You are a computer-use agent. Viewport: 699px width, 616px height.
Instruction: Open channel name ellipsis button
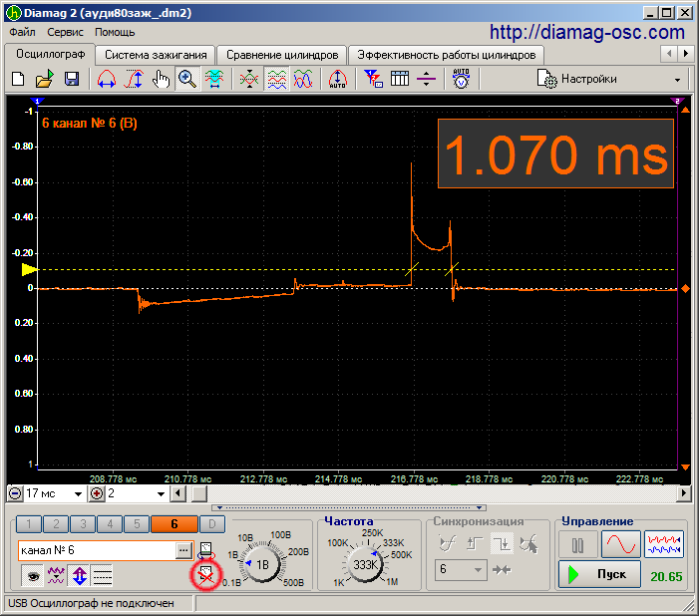[x=183, y=550]
